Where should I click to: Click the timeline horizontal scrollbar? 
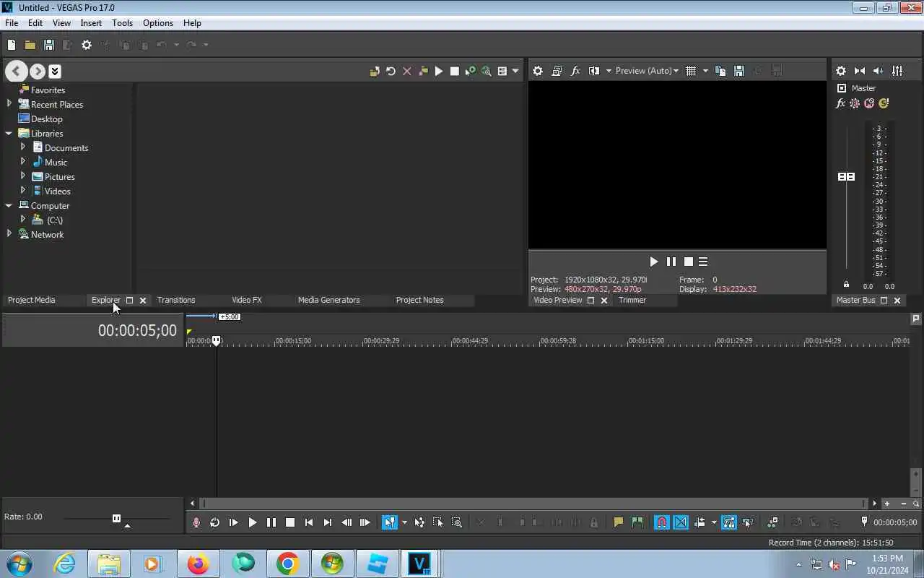coord(533,504)
